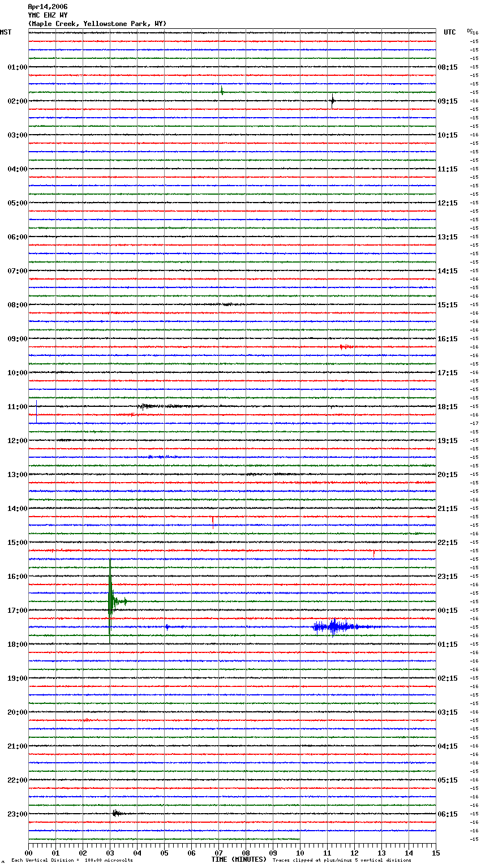Click the "Each Vertical Division = 100.00 microvolts" note
The width and height of the screenshot is (481, 868).
[72, 860]
